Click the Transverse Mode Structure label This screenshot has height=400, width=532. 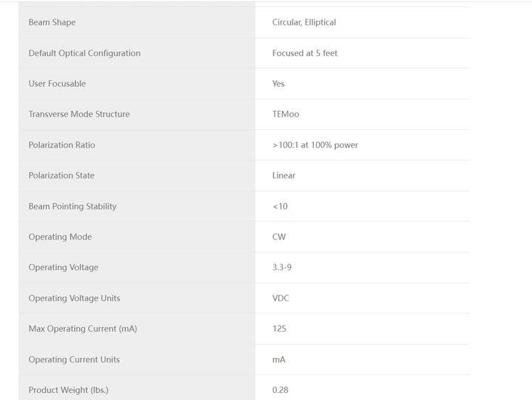coord(79,114)
